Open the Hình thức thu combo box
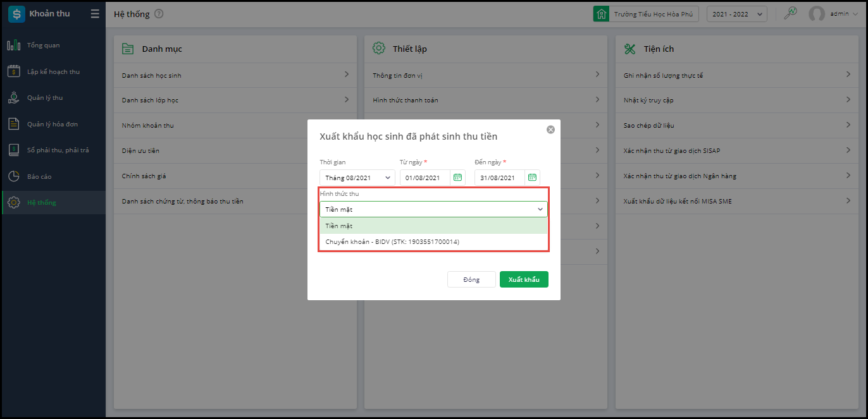Screen dimensions: 868x419 (433, 209)
